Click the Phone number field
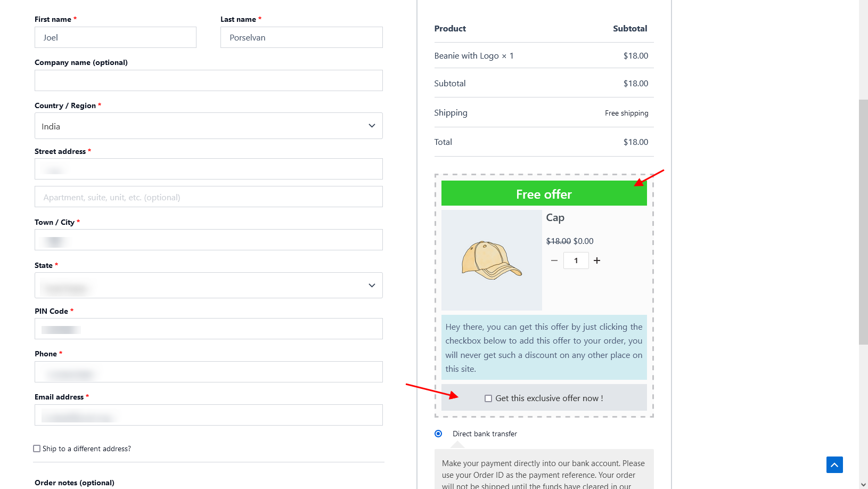Screen dimensions: 868x489 click(x=208, y=372)
